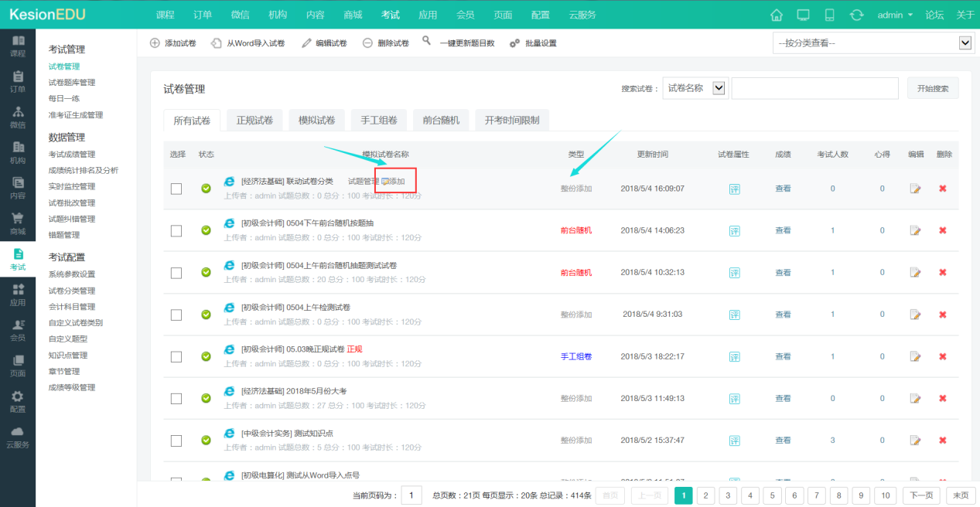Open the 商城 shopping cart sidebar icon
The height and width of the screenshot is (507, 980).
[17, 223]
